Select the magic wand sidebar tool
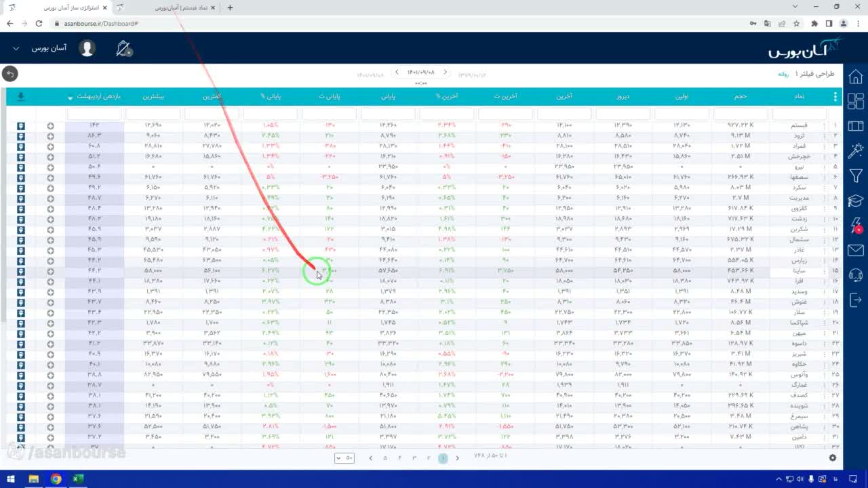This screenshot has width=868, height=488. 855,151
